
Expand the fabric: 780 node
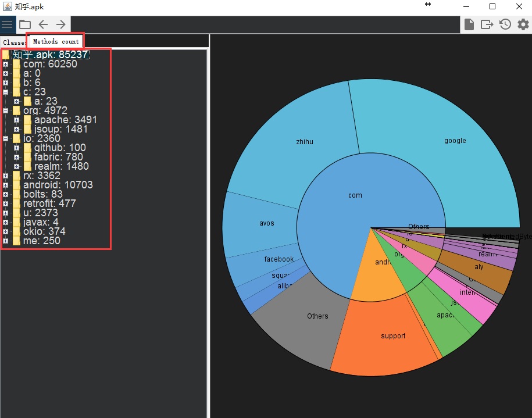[x=16, y=157]
